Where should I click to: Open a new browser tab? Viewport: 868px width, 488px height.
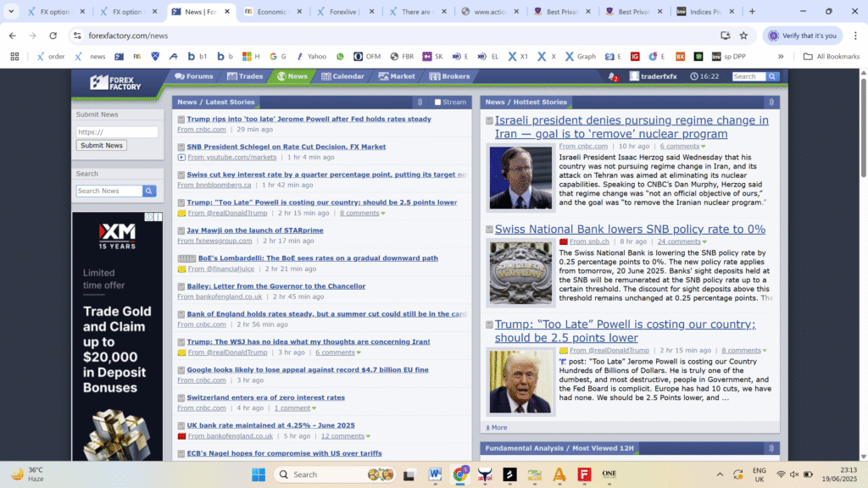click(x=752, y=12)
